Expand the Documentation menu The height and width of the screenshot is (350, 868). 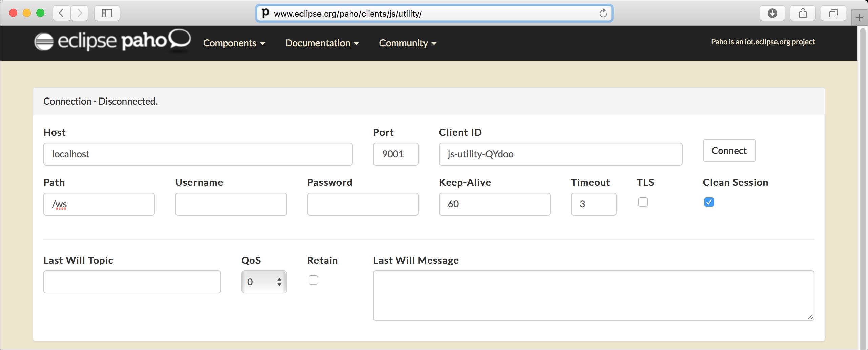coord(322,43)
